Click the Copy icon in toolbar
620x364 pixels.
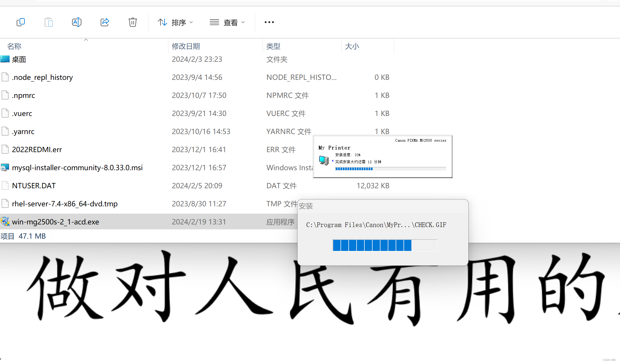point(21,22)
